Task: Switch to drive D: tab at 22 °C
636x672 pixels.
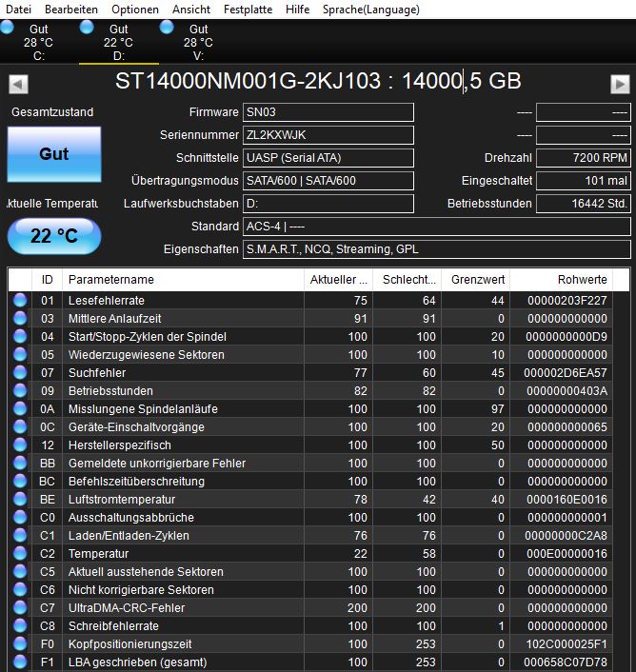Action: click(119, 42)
